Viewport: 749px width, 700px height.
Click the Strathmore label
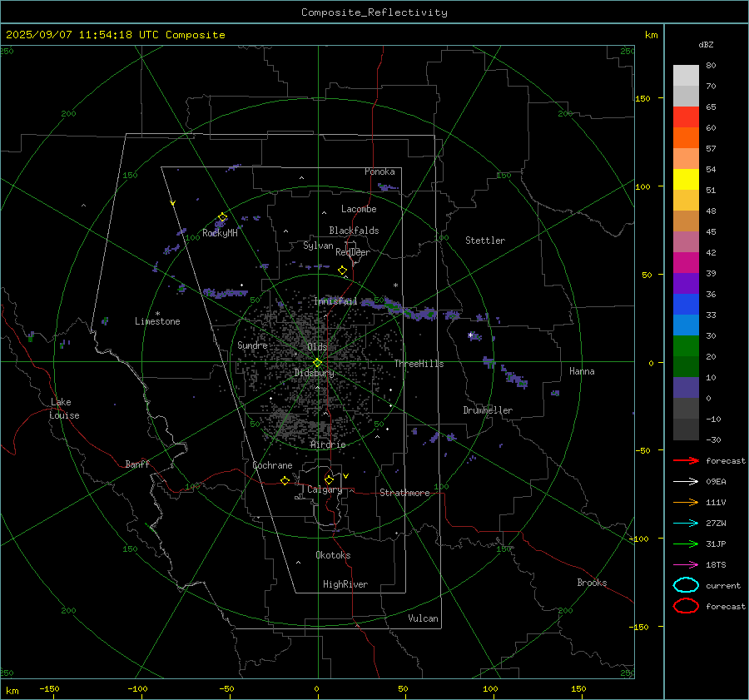[x=404, y=493]
